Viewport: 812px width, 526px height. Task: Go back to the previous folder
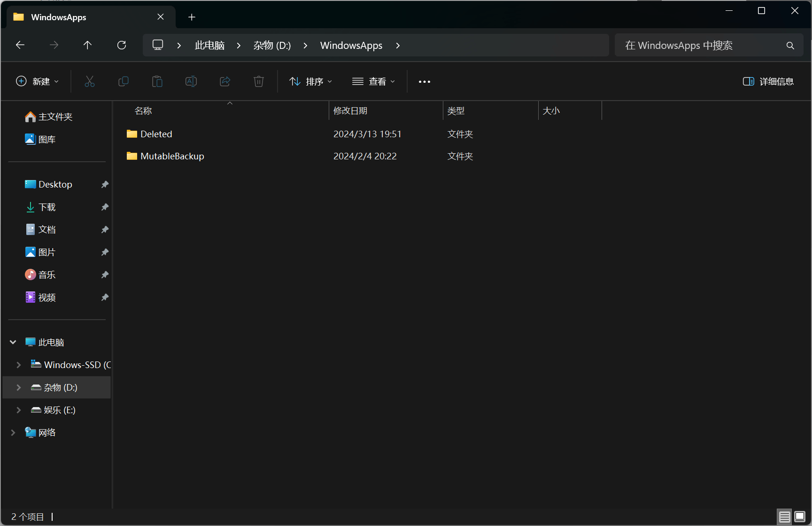point(20,45)
